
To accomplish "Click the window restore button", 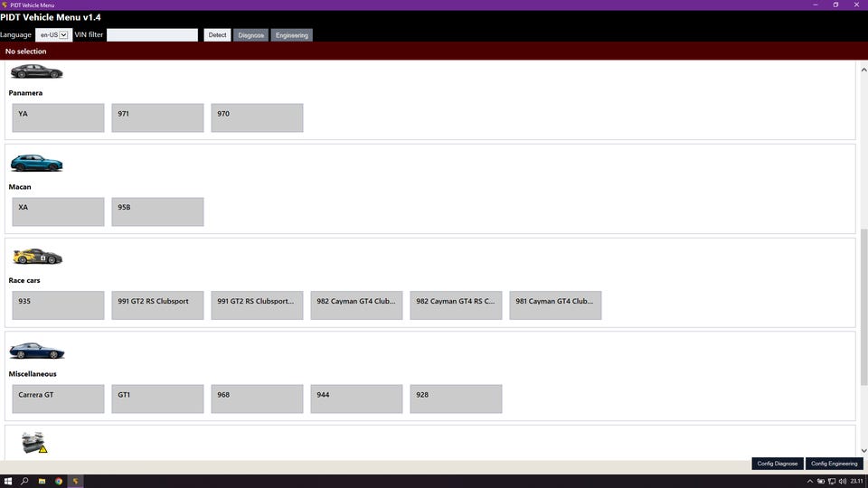I will (x=835, y=5).
